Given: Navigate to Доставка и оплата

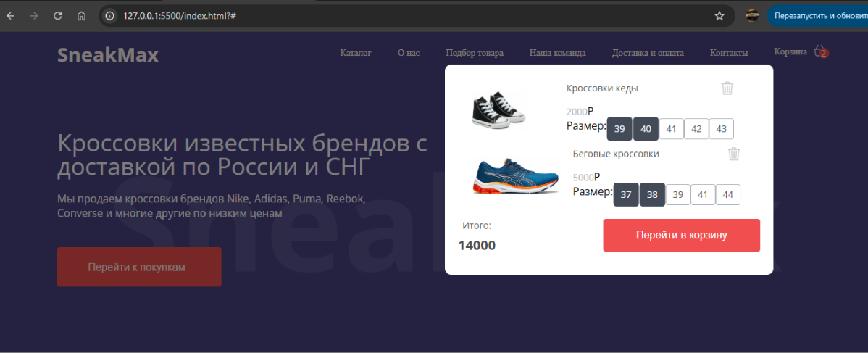Looking at the screenshot, I should [647, 53].
